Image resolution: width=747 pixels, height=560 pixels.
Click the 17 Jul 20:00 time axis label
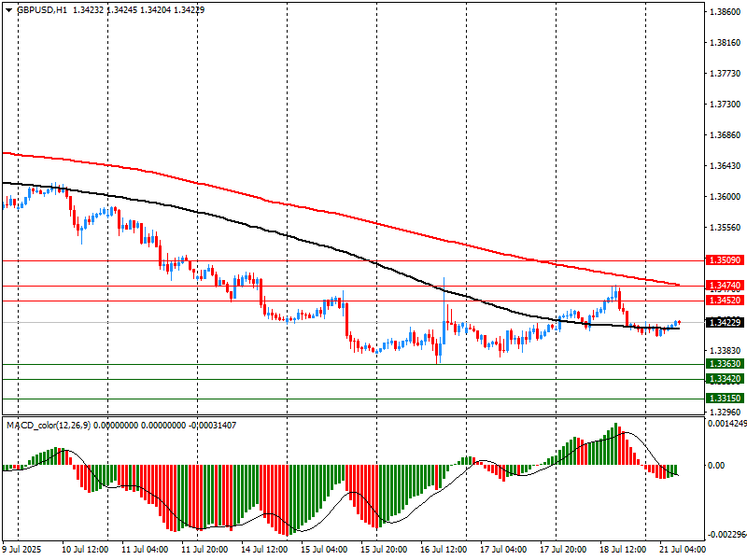tap(563, 549)
